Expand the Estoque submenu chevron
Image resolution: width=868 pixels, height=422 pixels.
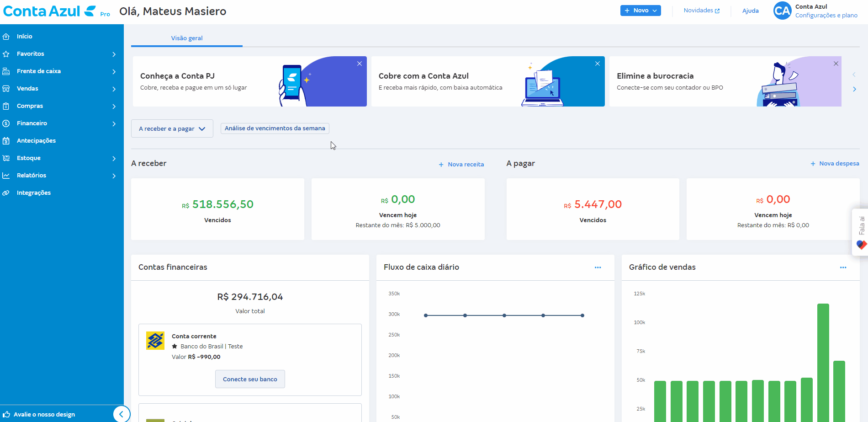[x=114, y=159]
